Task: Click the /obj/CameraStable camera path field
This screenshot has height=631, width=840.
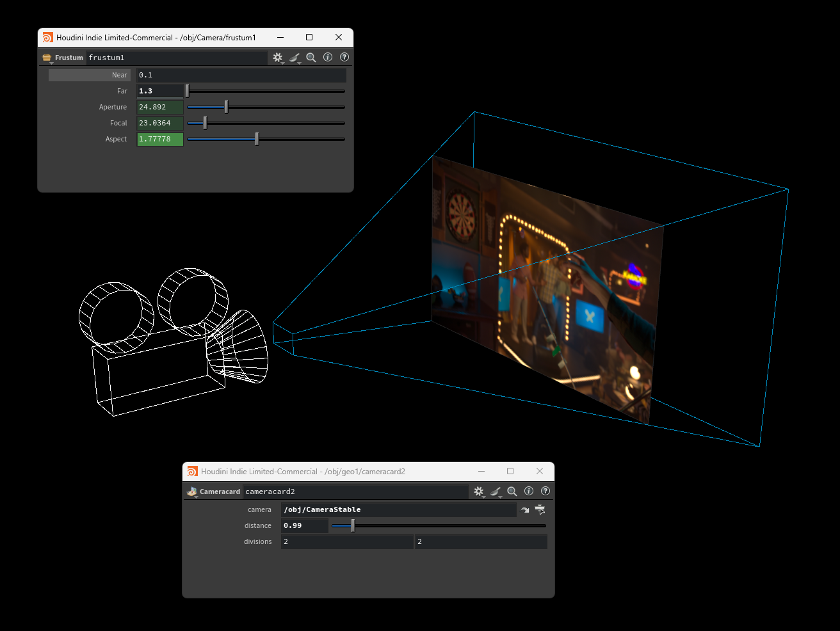Action: pos(397,510)
